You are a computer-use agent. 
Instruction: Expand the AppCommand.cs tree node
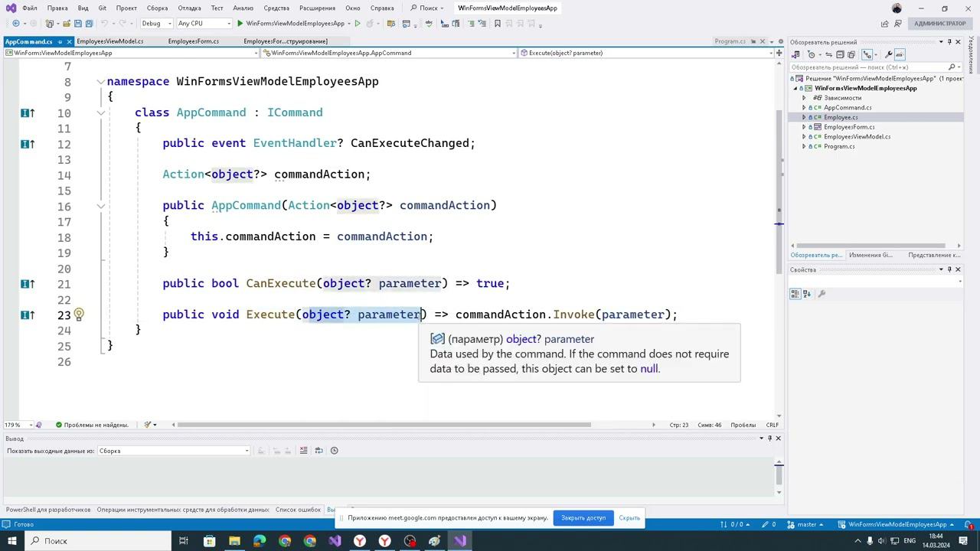[x=804, y=108]
